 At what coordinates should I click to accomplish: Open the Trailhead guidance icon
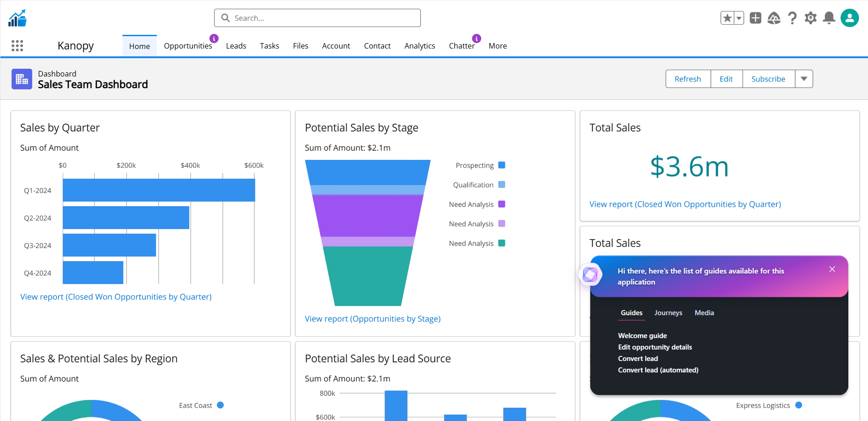774,18
